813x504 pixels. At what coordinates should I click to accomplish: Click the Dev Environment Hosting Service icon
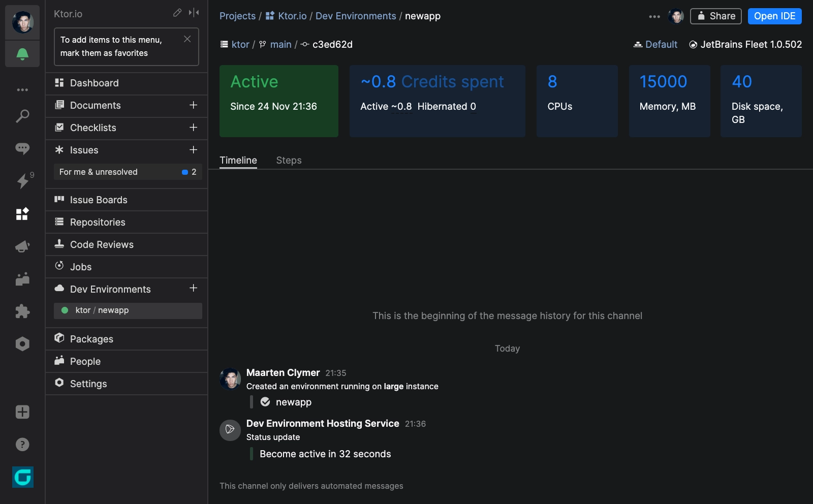click(230, 430)
